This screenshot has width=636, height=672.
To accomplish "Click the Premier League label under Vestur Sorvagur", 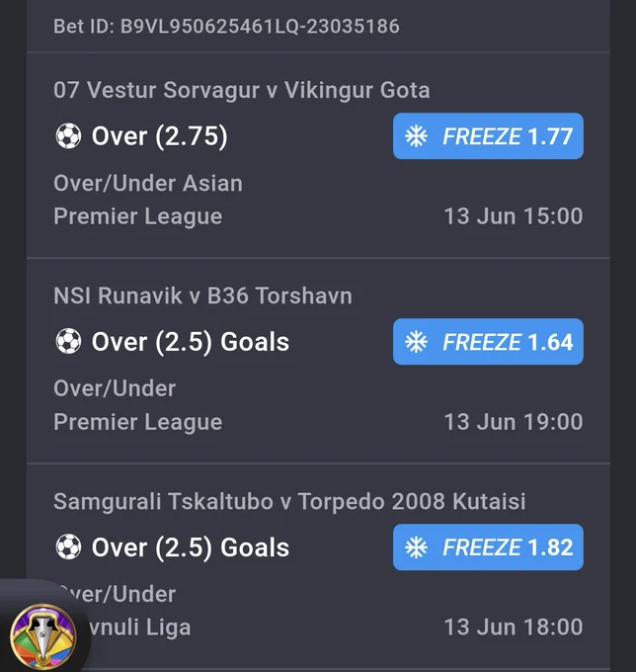I will [x=138, y=216].
